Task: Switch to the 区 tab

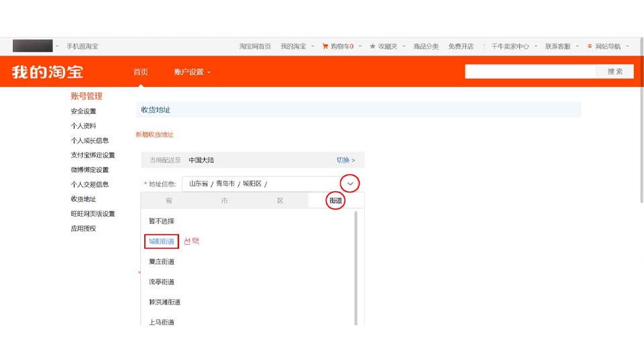Action: click(280, 200)
